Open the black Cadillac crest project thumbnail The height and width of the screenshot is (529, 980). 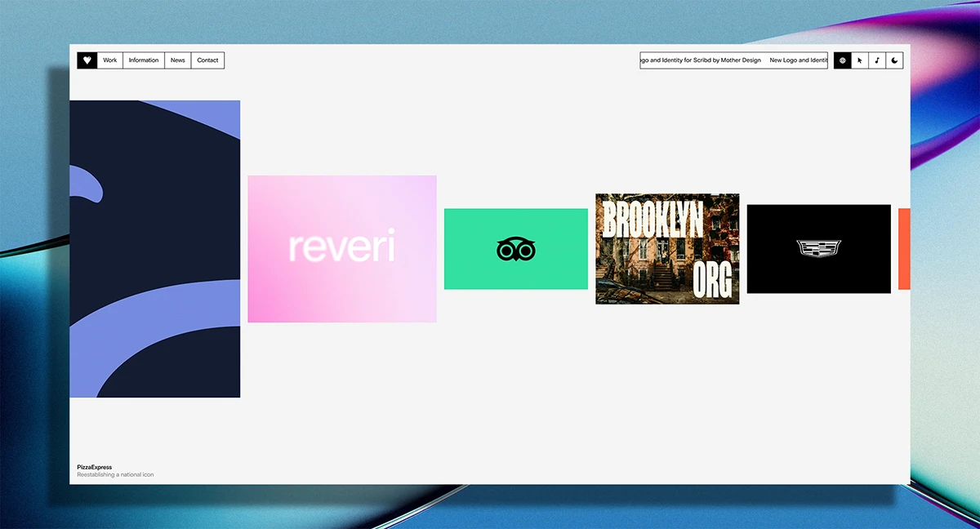point(819,249)
